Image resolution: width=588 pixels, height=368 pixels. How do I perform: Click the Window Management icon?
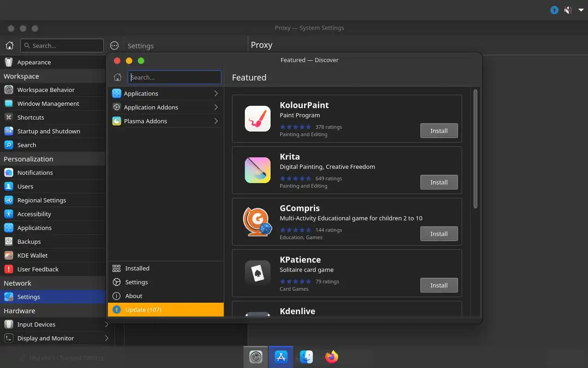9,103
